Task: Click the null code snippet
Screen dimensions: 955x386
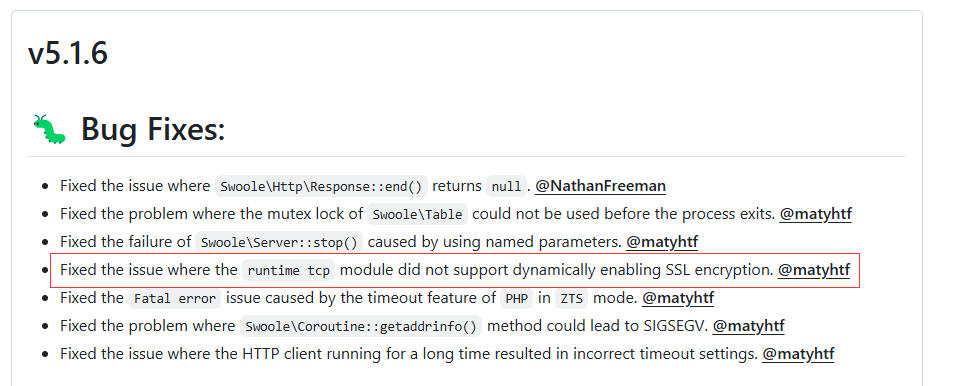Action: point(506,186)
